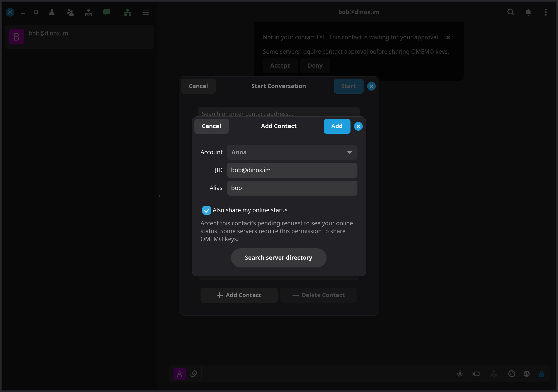
Task: Click the Alias field containing Bob
Action: [x=292, y=188]
